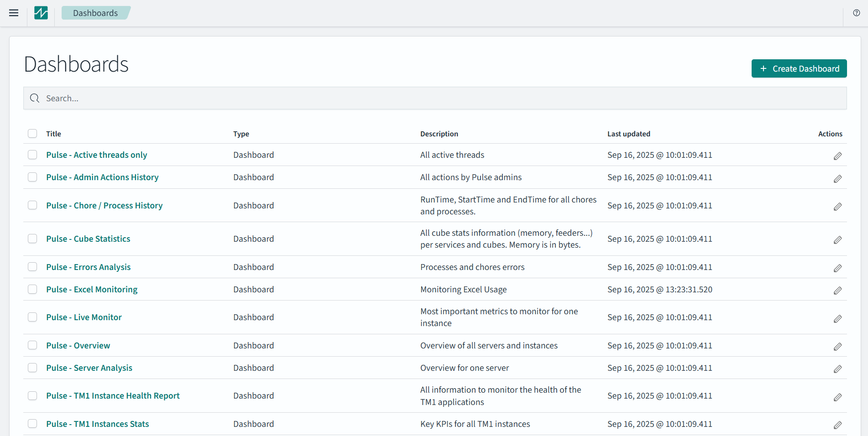Open the hamburger navigation menu
The image size is (868, 436).
pos(14,13)
